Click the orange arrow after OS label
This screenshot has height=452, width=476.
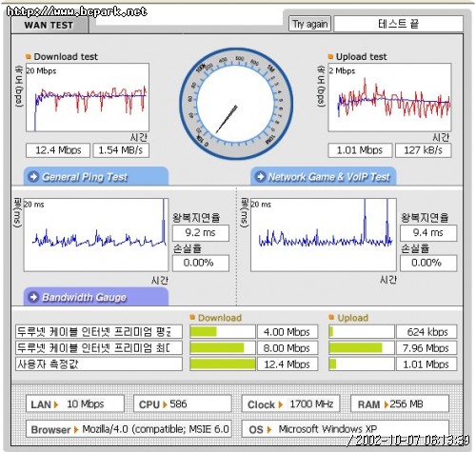(x=269, y=430)
